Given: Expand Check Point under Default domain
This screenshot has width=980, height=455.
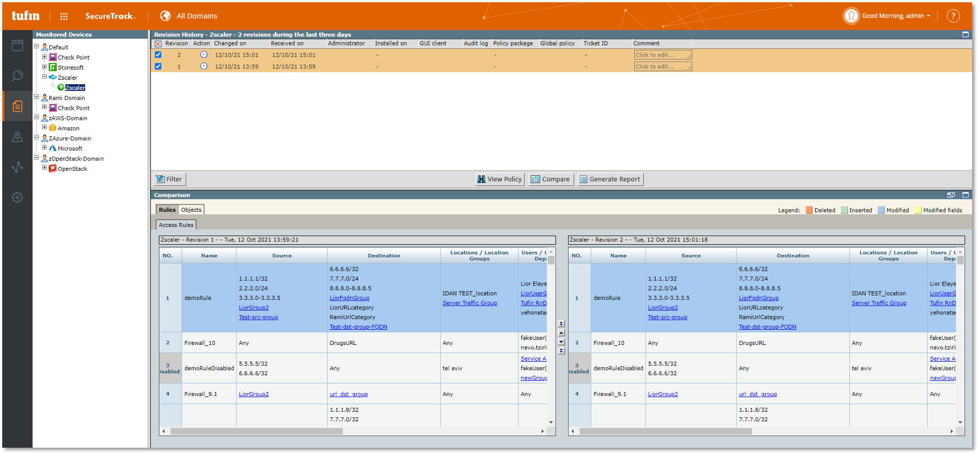Looking at the screenshot, I should (x=44, y=57).
